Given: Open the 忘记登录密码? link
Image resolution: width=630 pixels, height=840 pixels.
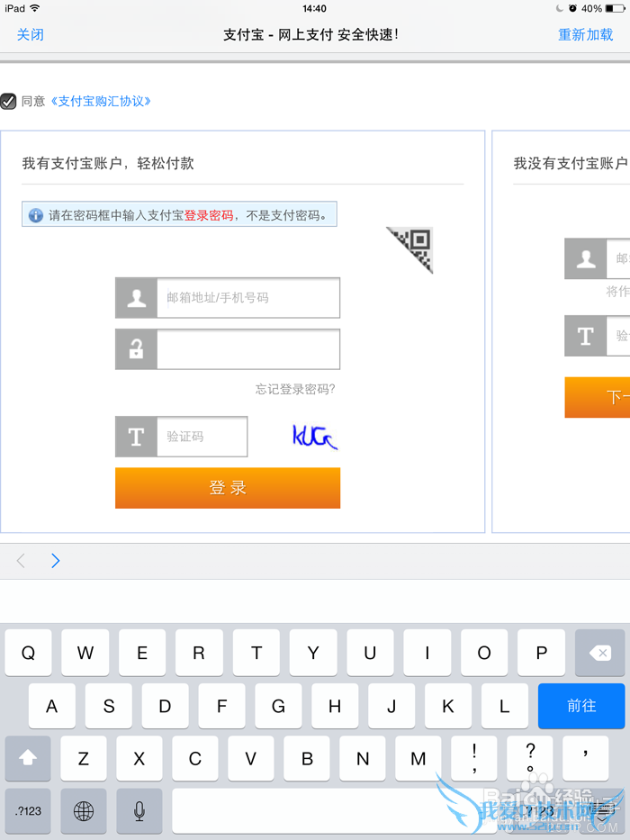Looking at the screenshot, I should click(x=294, y=389).
